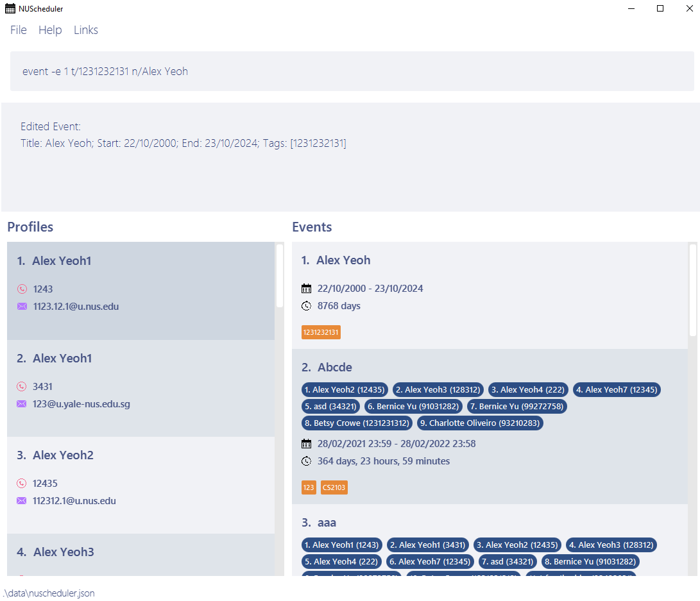
Task: Click participant chip 3. Alex Yeoh4 (222) in Abcde
Action: click(528, 390)
